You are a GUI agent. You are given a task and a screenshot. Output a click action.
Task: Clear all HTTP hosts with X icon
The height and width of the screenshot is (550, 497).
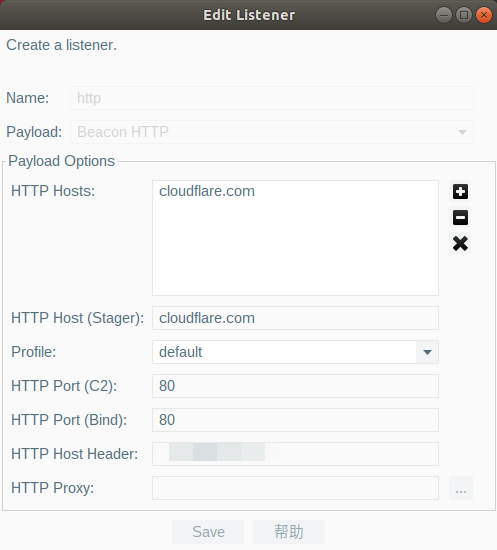coord(460,243)
